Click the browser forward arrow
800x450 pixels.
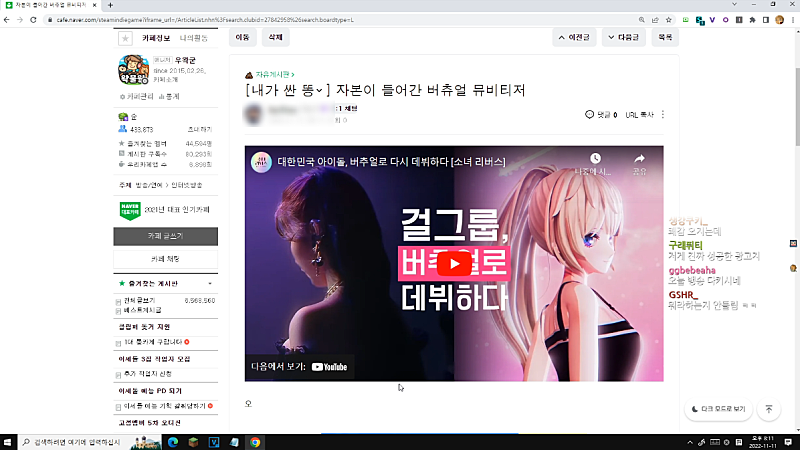(20, 20)
